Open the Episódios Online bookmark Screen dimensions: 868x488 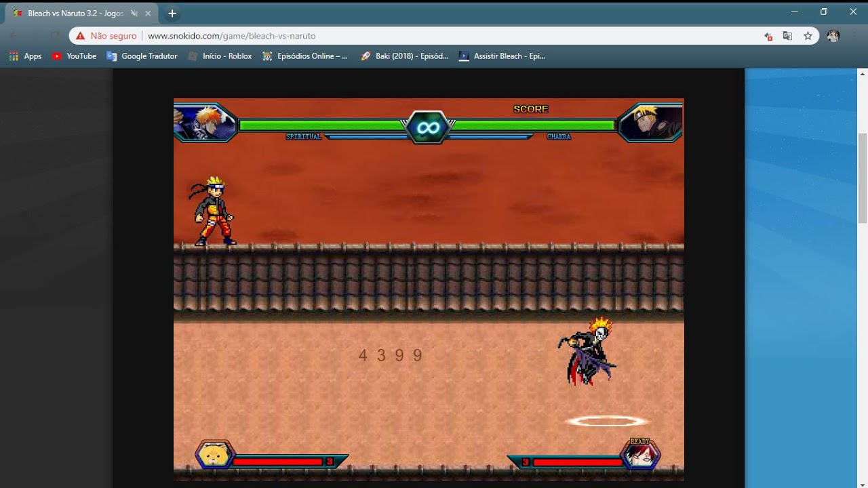305,56
